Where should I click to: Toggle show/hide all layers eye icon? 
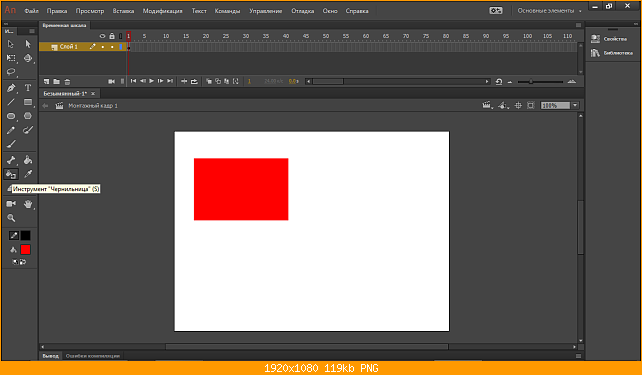(102, 36)
